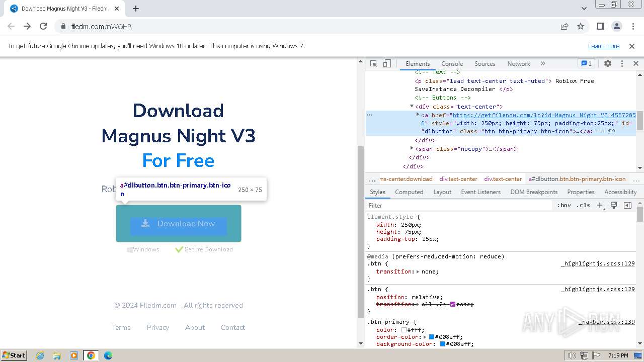Launch Internet Explorer from taskbar
644x362 pixels.
[40, 355]
